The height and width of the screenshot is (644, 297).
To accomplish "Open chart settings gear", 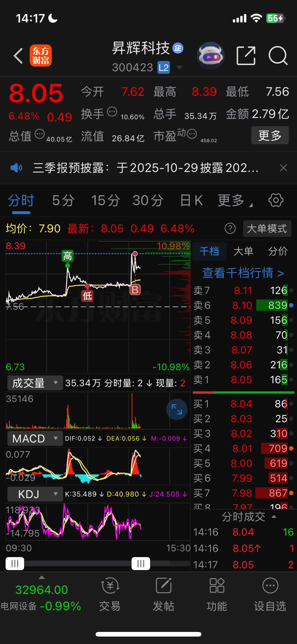I will pos(276,200).
